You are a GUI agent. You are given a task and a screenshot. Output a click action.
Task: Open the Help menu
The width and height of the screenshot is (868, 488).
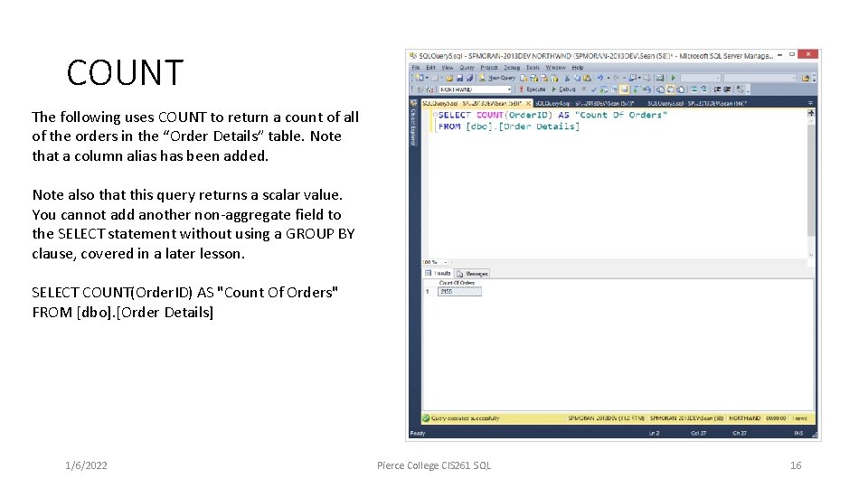pos(578,68)
